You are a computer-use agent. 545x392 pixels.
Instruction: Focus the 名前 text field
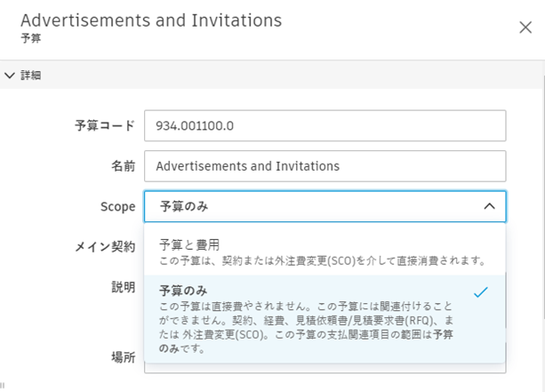click(325, 165)
